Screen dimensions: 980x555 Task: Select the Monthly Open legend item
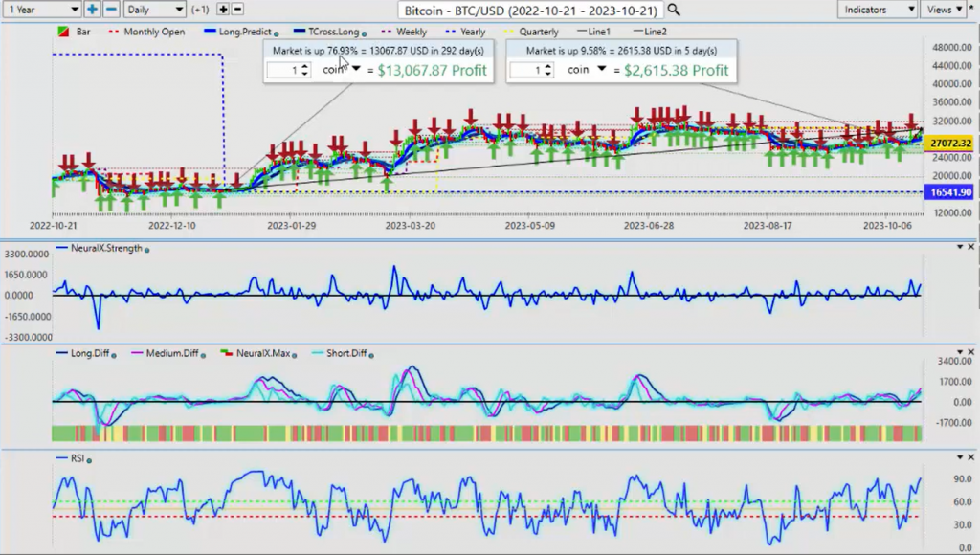point(146,32)
